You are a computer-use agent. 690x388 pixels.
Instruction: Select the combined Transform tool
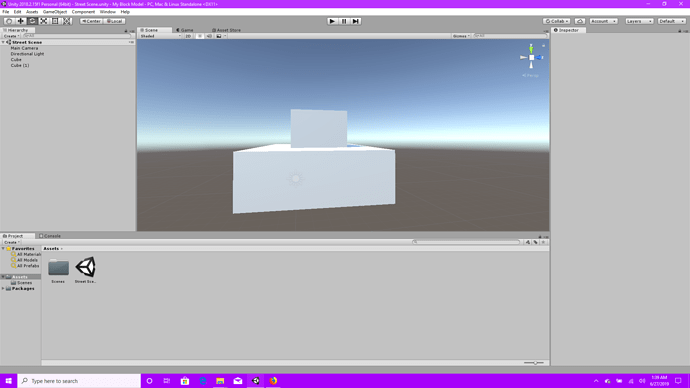point(66,21)
